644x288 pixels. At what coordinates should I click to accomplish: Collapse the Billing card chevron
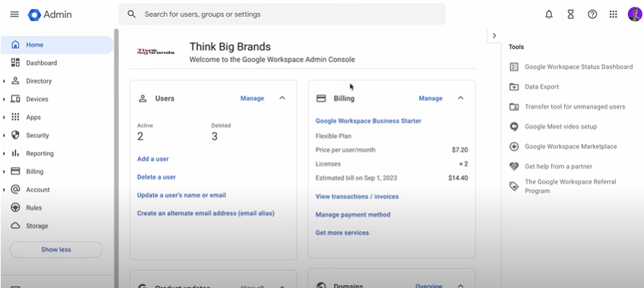tap(461, 98)
